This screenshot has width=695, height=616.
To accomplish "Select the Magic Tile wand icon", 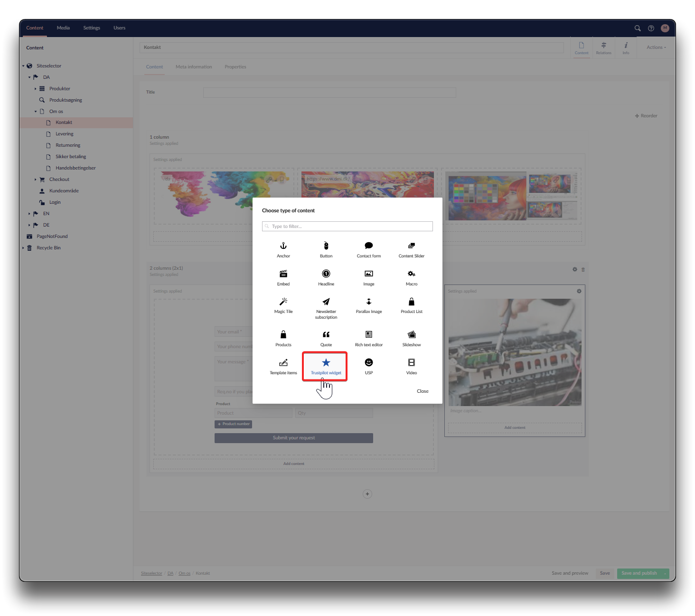I will pyautogui.click(x=283, y=302).
